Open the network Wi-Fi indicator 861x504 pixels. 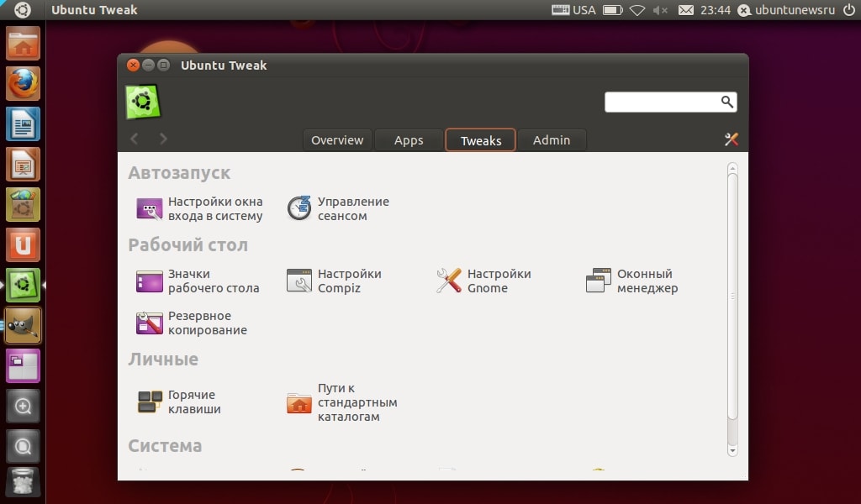[x=637, y=10]
